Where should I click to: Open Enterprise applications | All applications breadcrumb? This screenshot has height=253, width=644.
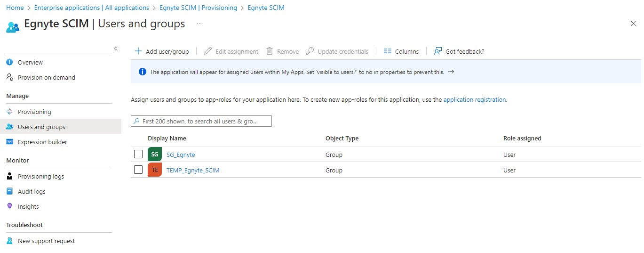tap(92, 8)
